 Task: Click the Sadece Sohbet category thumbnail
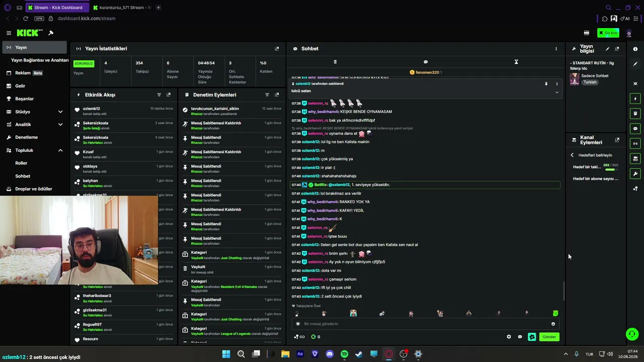point(575,79)
